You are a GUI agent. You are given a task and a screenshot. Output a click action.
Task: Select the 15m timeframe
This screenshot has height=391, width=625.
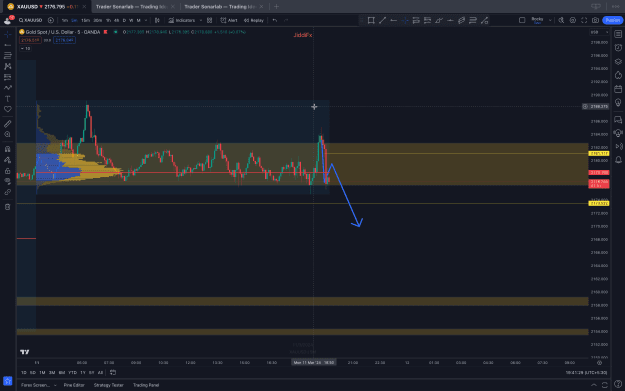[85, 20]
